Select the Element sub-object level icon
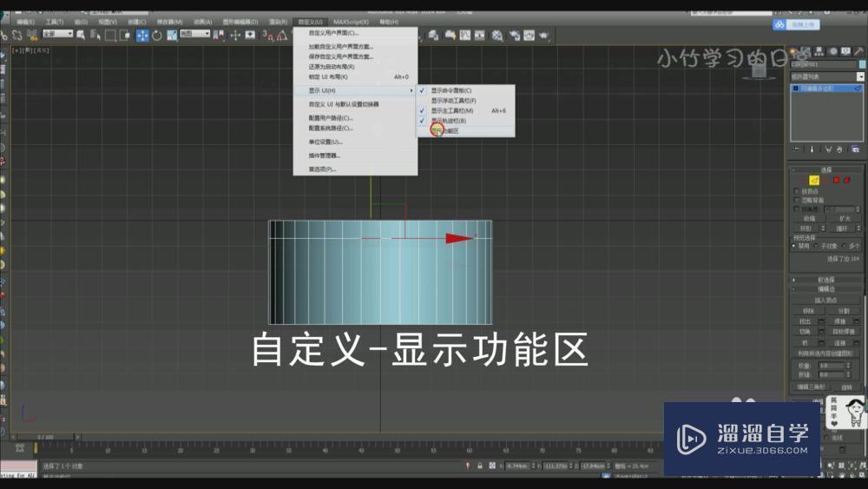Image resolution: width=868 pixels, height=489 pixels. (x=847, y=180)
